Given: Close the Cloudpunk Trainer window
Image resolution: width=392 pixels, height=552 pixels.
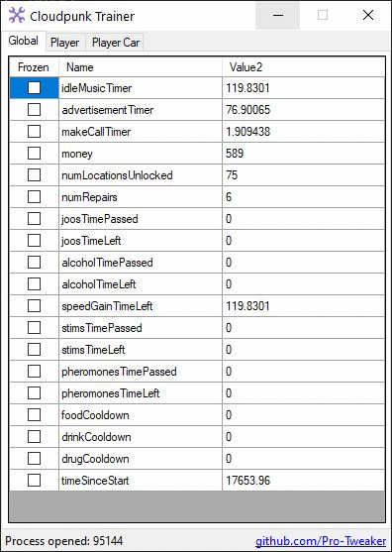Looking at the screenshot, I should click(x=368, y=16).
